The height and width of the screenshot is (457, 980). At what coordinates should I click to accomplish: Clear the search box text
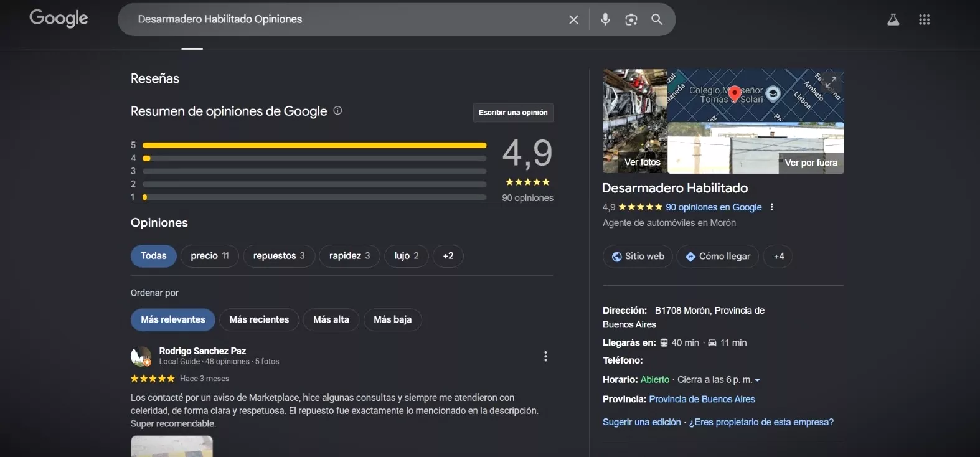point(573,20)
